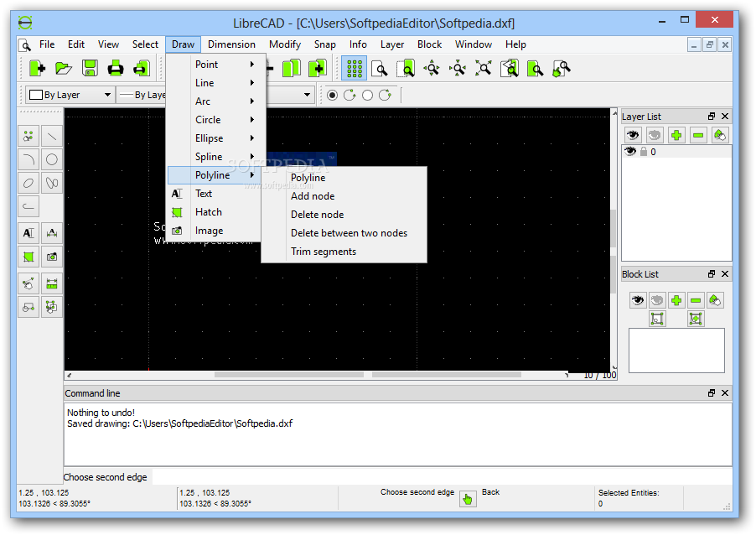This screenshot has width=756, height=535.
Task: Show all layers in the Layer List
Action: pyautogui.click(x=633, y=135)
